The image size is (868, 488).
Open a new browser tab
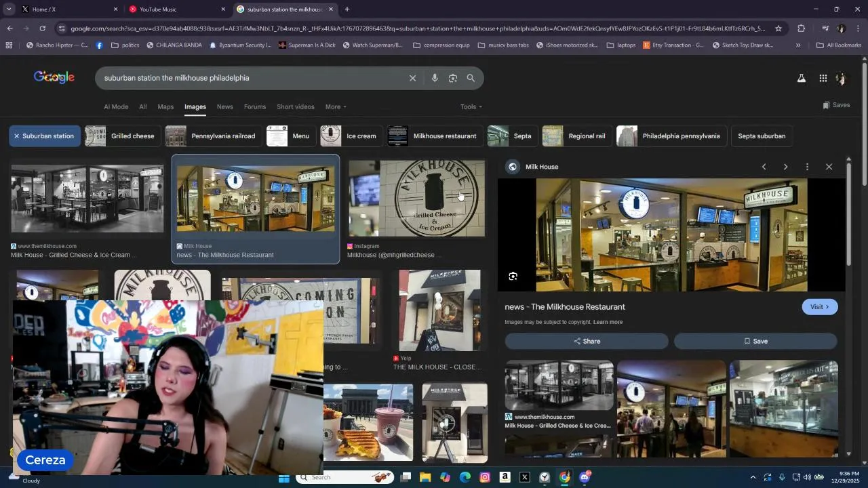[x=347, y=9]
